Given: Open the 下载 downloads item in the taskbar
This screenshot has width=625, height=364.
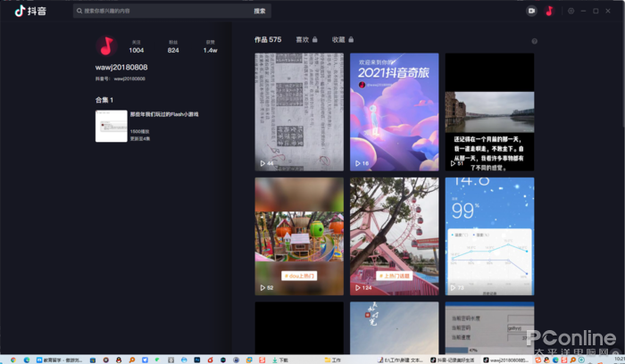Looking at the screenshot, I should click(x=280, y=360).
